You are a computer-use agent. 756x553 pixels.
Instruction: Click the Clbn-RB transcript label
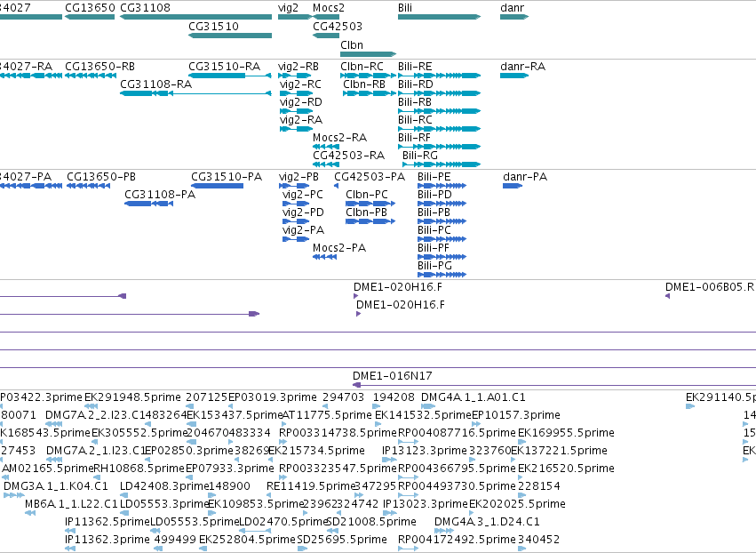tap(364, 84)
